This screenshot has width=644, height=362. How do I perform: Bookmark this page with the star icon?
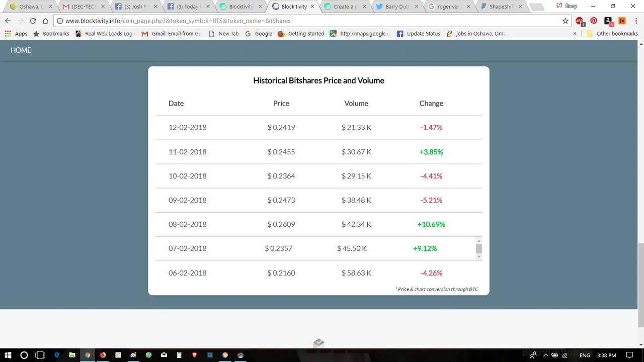pos(566,21)
